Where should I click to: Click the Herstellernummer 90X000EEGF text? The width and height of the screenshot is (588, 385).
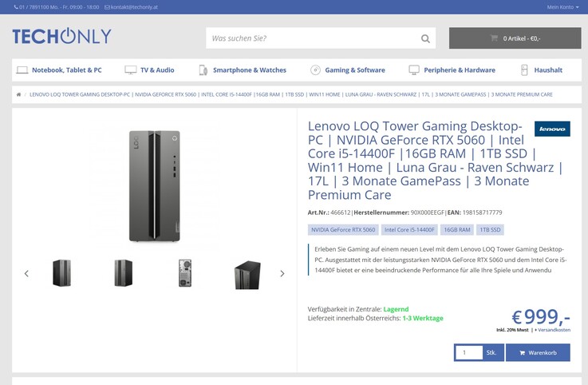point(399,212)
